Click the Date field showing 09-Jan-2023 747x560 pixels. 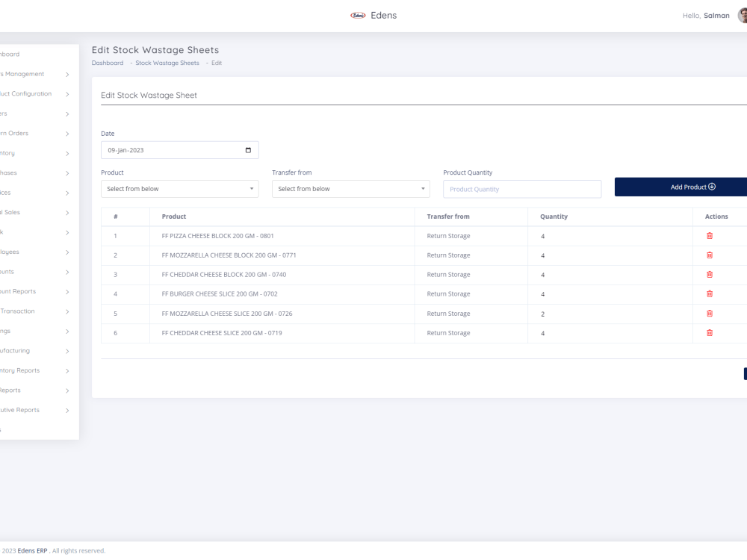click(x=179, y=150)
